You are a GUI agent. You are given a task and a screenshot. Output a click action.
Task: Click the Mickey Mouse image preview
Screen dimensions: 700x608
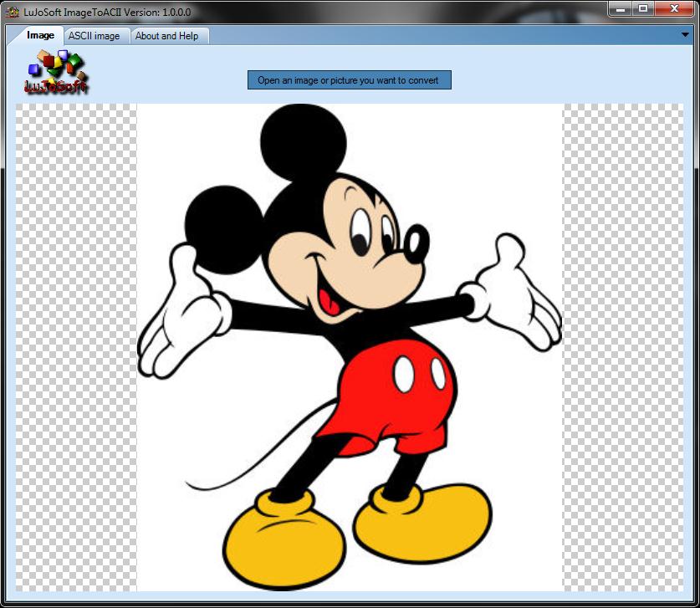[349, 347]
